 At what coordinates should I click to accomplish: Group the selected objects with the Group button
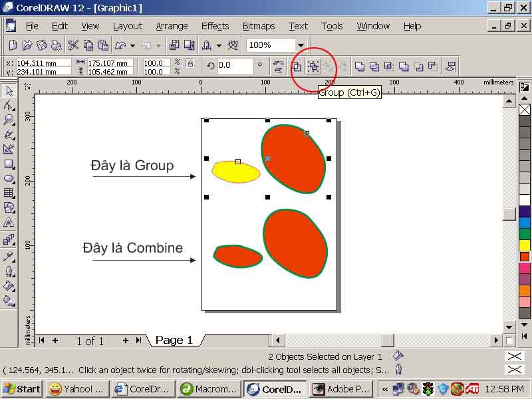tap(313, 66)
